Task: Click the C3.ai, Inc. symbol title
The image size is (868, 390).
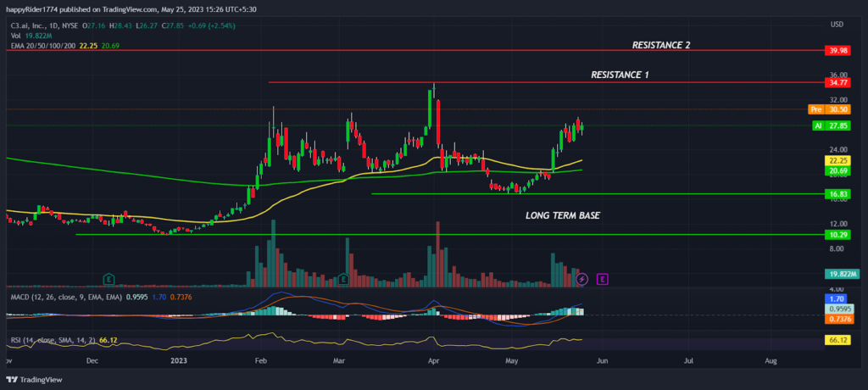Action: coord(28,25)
